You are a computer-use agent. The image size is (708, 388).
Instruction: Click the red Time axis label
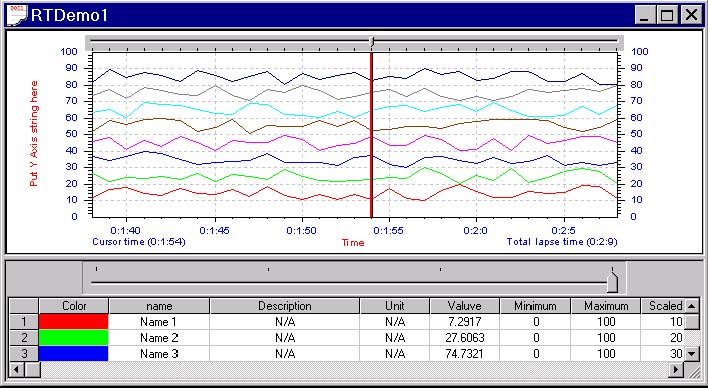[x=353, y=243]
